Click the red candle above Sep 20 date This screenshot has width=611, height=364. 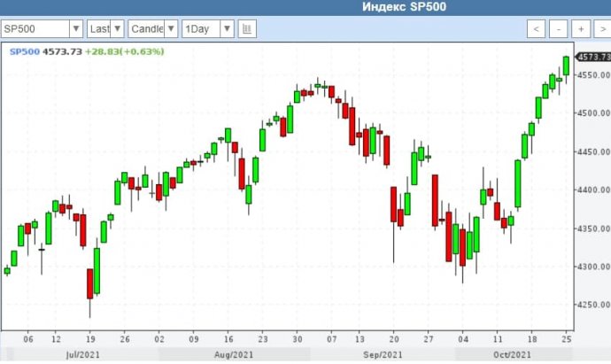392,204
